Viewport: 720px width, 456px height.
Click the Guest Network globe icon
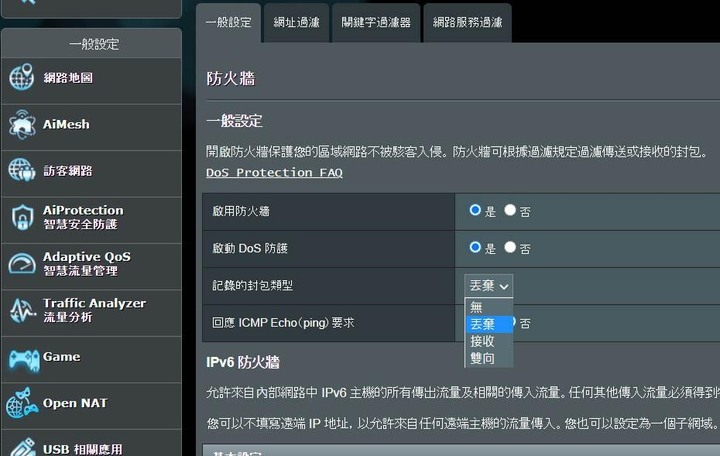[22, 170]
